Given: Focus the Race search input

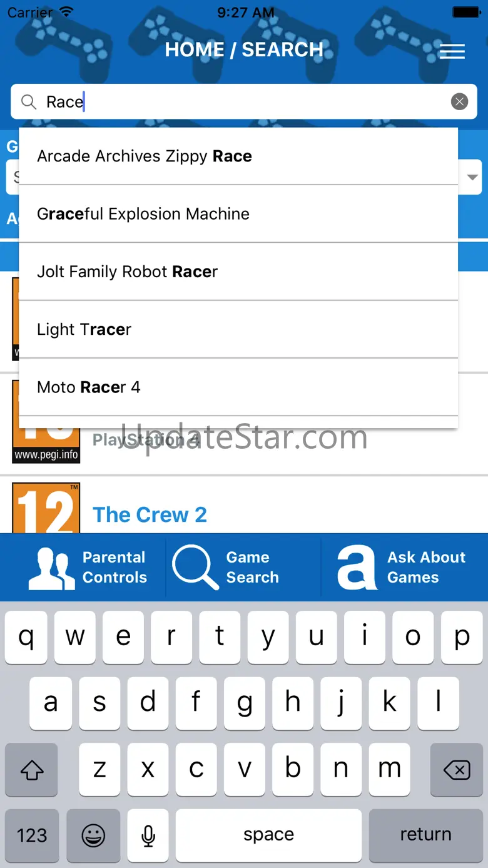Looking at the screenshot, I should [x=244, y=101].
